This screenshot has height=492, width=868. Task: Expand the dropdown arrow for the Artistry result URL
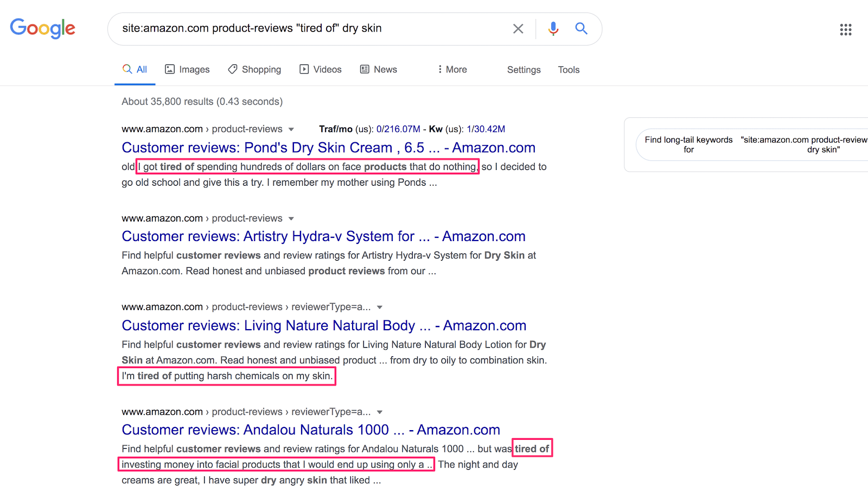pyautogui.click(x=291, y=218)
